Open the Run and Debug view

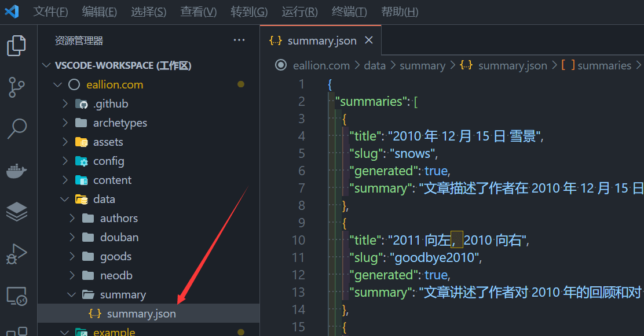[16, 254]
